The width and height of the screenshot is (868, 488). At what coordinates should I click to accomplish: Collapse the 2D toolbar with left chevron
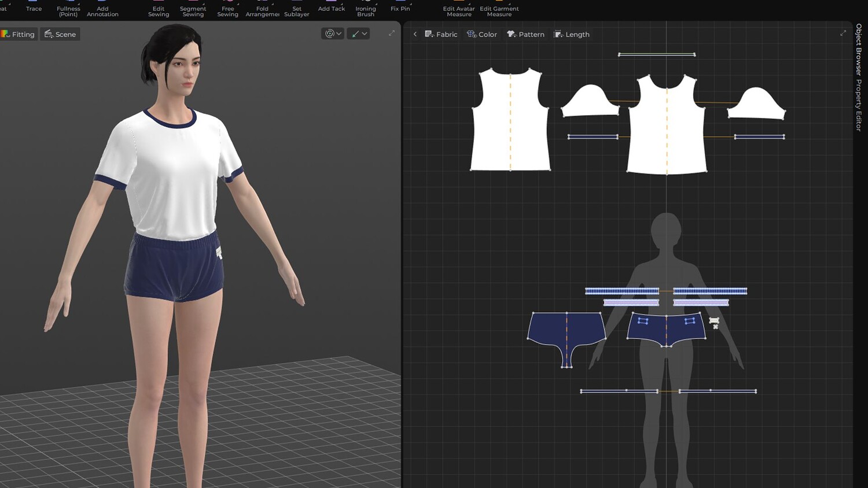click(415, 34)
